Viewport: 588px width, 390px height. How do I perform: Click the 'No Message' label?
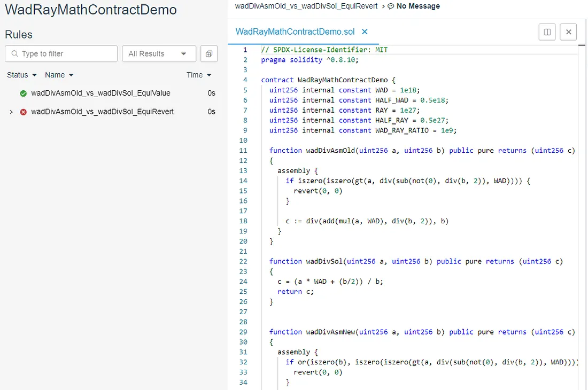click(x=418, y=6)
